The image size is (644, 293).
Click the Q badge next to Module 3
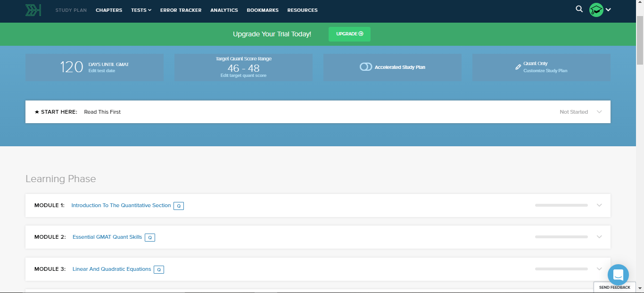pos(159,269)
